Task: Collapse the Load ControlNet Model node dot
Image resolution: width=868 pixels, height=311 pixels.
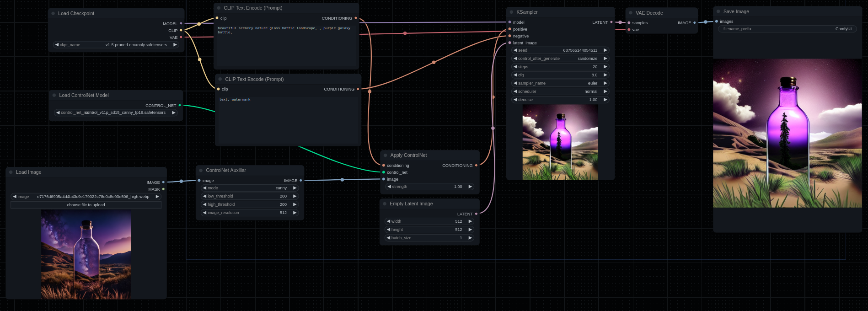Action: coord(54,95)
